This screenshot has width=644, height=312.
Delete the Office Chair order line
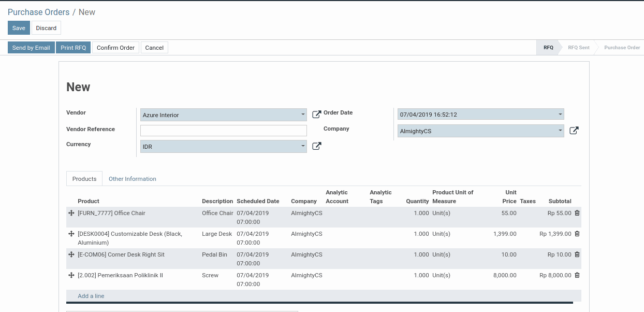577,213
